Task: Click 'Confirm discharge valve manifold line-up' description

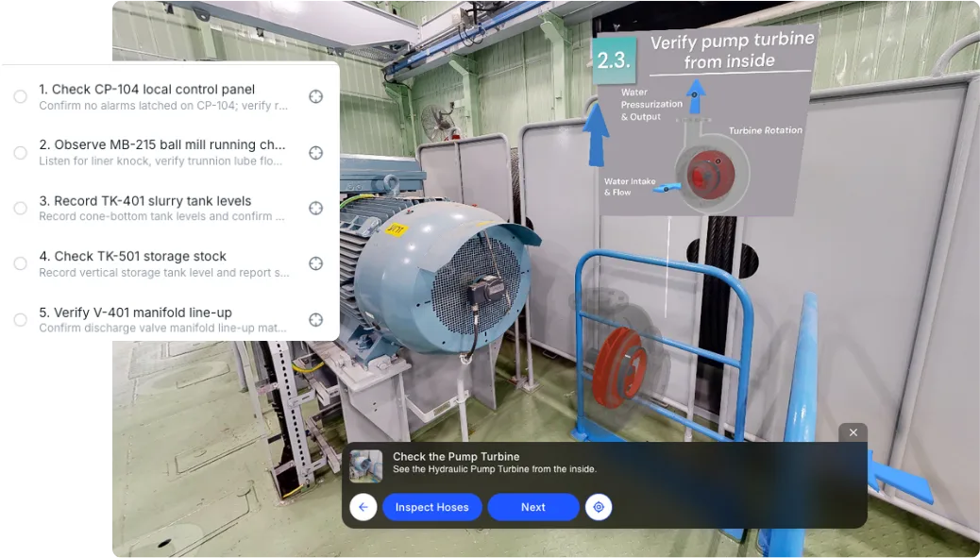Action: point(163,328)
